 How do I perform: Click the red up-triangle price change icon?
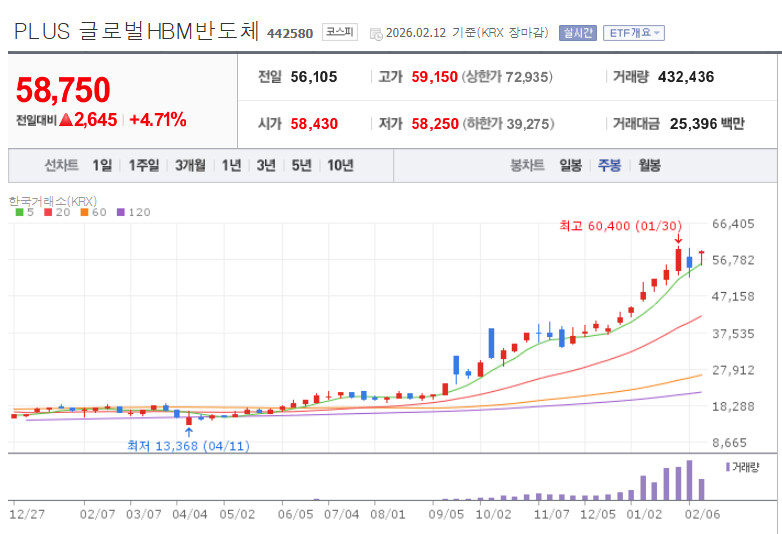coord(65,120)
